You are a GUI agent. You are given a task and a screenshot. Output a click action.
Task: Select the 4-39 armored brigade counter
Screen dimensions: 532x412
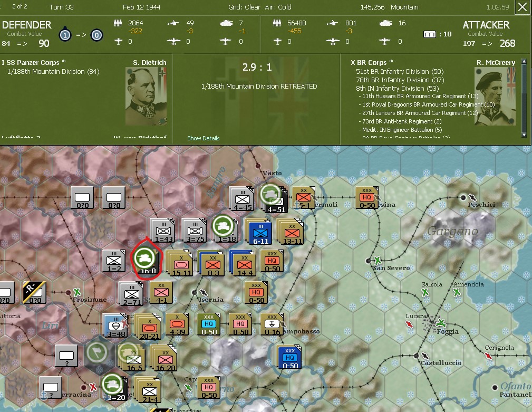point(177,324)
